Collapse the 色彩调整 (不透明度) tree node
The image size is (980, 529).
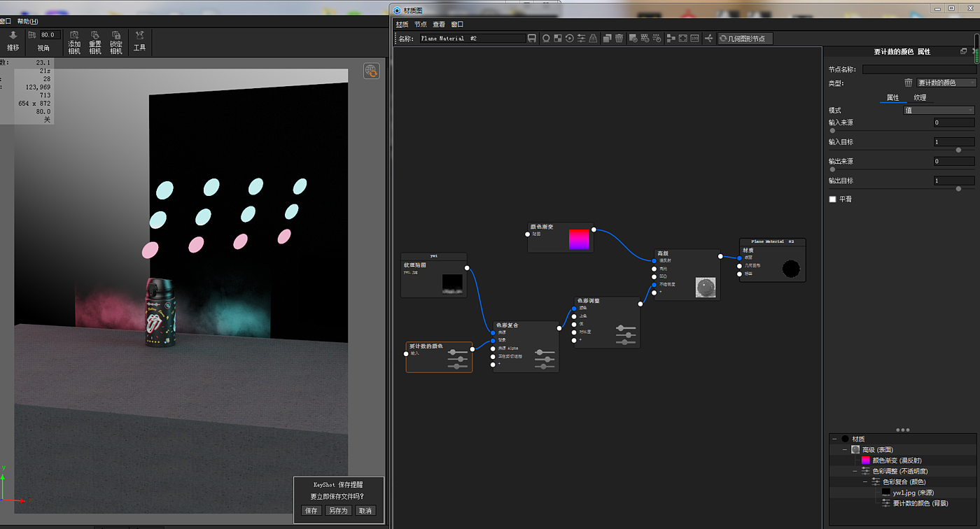(855, 471)
